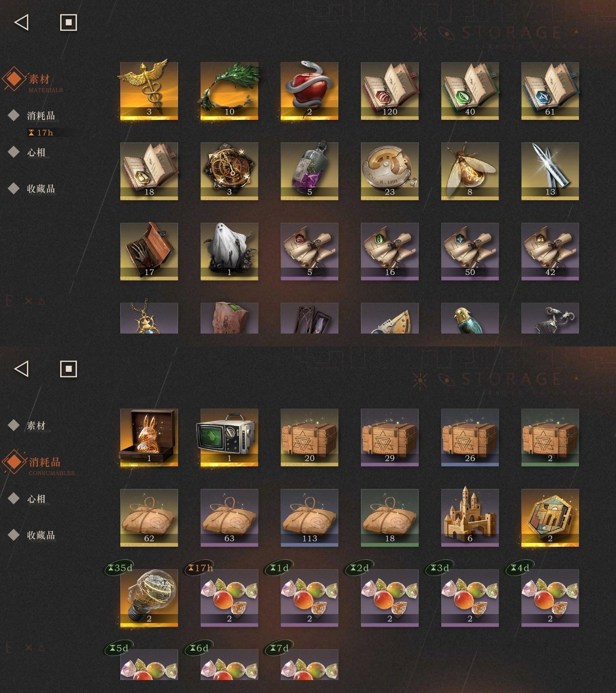Select the retro television item
Image resolution: width=616 pixels, height=693 pixels.
pos(229,437)
